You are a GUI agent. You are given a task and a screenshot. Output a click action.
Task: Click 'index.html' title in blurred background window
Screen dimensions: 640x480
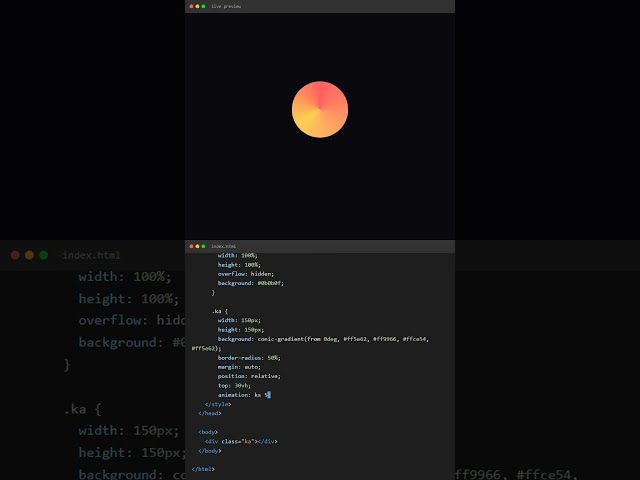(91, 256)
